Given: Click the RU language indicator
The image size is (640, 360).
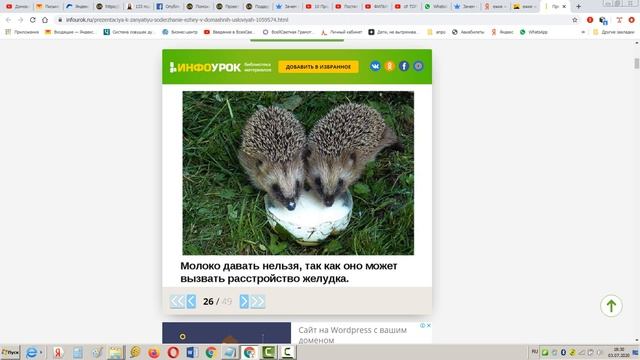Looking at the screenshot, I should [535, 352].
